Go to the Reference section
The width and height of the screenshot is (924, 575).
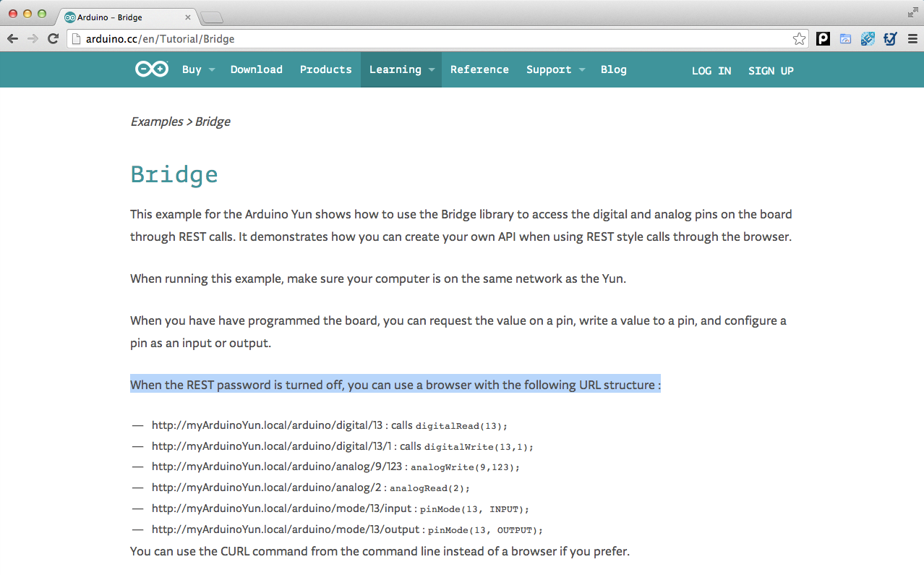point(479,69)
